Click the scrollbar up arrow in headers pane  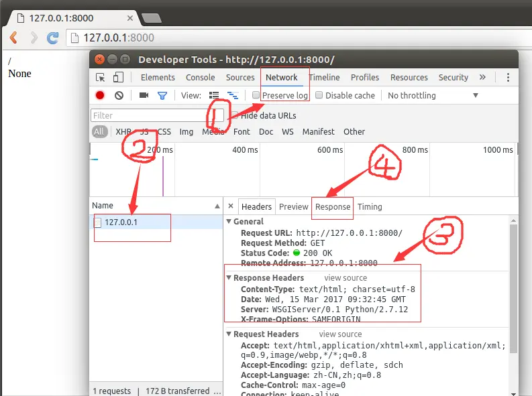pyautogui.click(x=513, y=220)
